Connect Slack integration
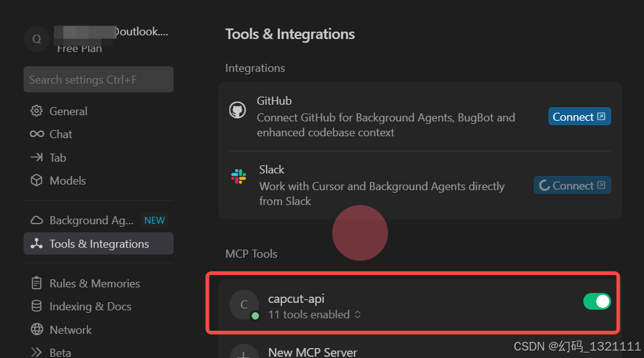The width and height of the screenshot is (644, 358). 572,185
